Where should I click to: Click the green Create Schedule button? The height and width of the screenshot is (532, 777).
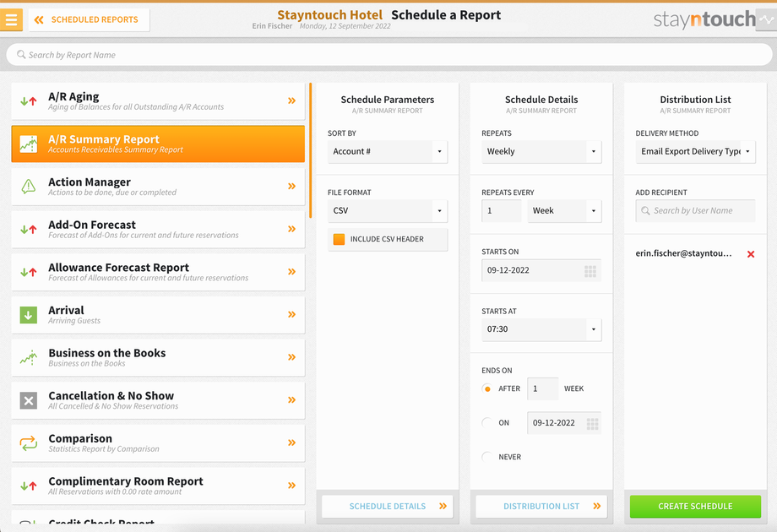(x=695, y=506)
